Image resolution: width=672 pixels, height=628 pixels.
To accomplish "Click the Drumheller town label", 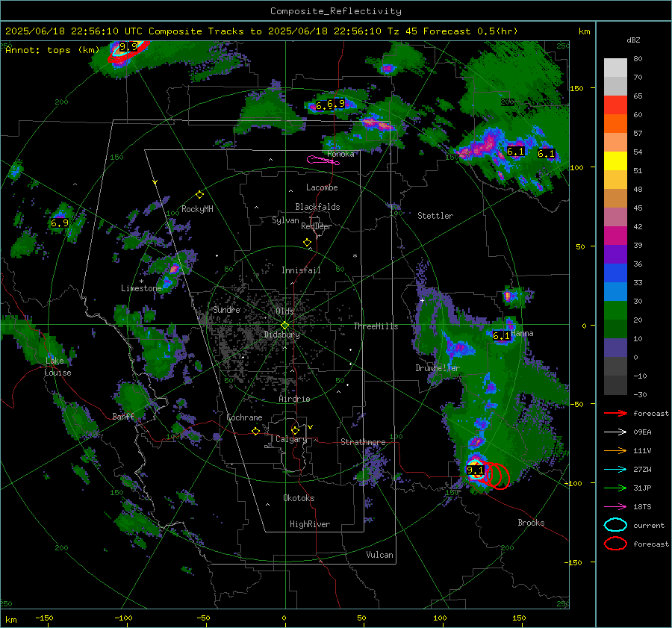I will tap(438, 368).
